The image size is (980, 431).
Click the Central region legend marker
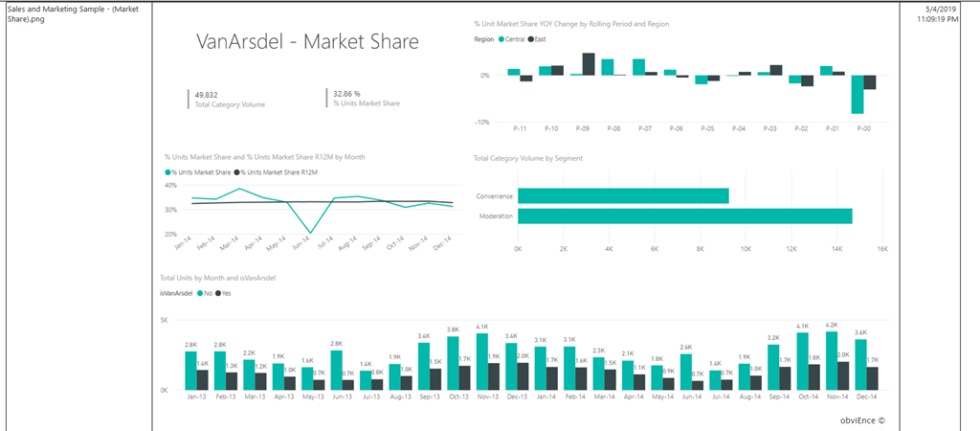pos(501,39)
